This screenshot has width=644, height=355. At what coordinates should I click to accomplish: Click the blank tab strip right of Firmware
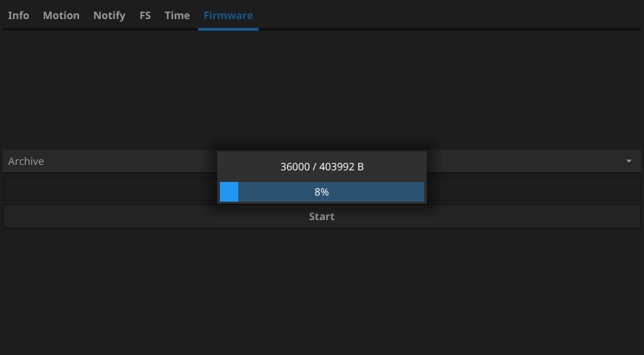tap(449, 15)
